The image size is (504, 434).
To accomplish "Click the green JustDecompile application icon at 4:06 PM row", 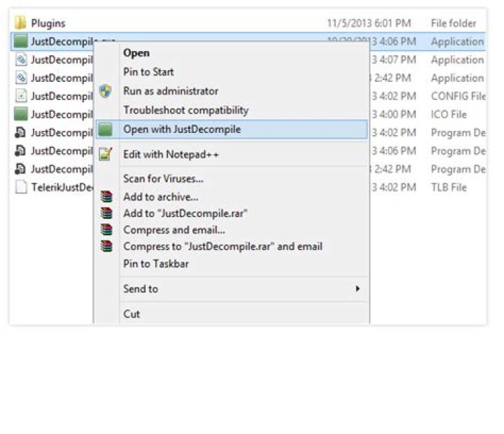I will 21,41.
